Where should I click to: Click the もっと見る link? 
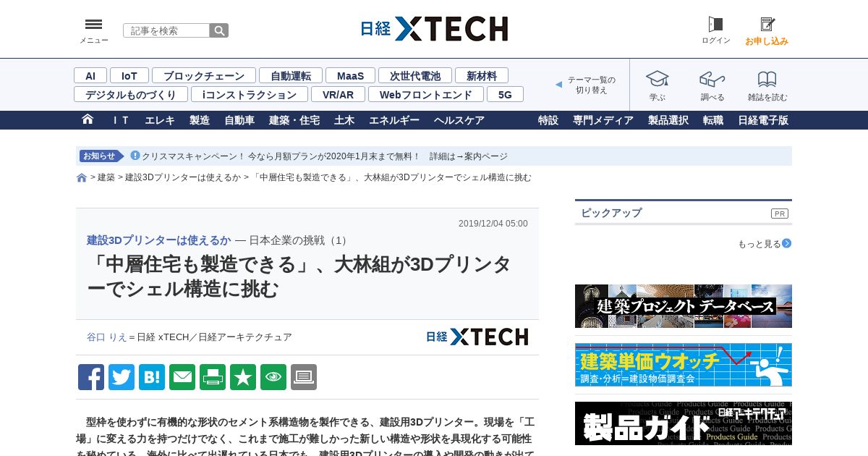click(759, 244)
